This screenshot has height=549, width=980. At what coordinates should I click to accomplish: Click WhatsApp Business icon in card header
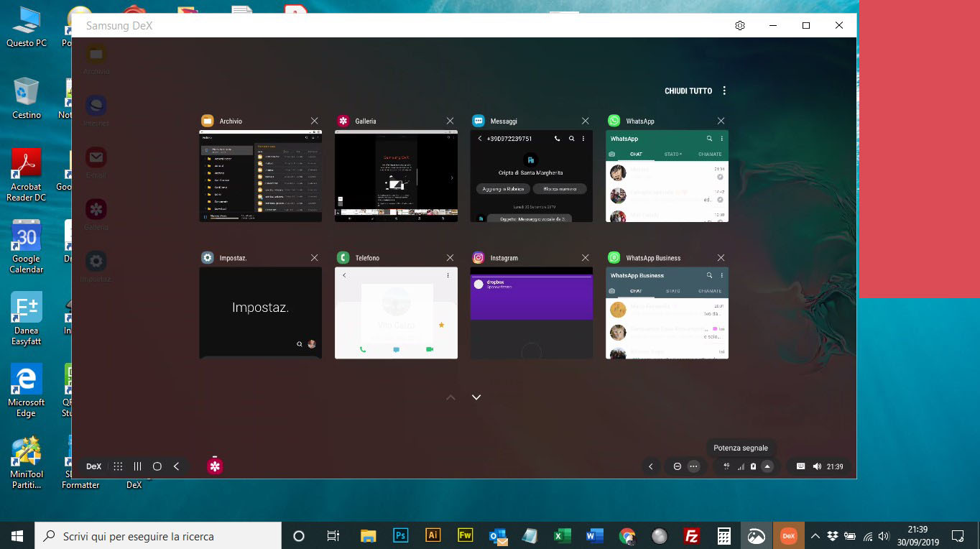pyautogui.click(x=614, y=257)
